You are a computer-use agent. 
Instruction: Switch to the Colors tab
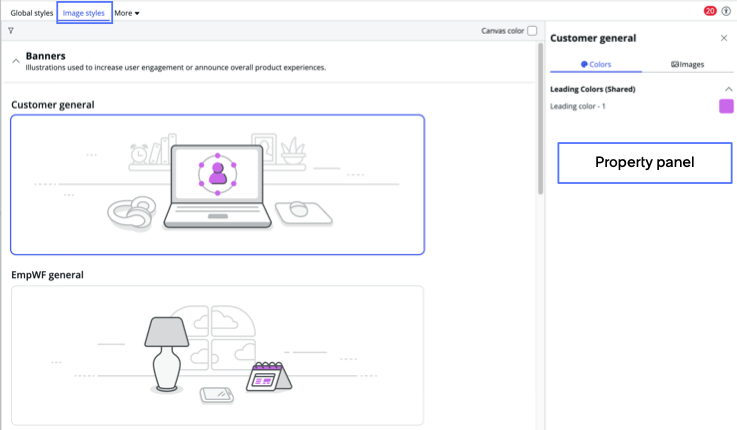pyautogui.click(x=596, y=64)
